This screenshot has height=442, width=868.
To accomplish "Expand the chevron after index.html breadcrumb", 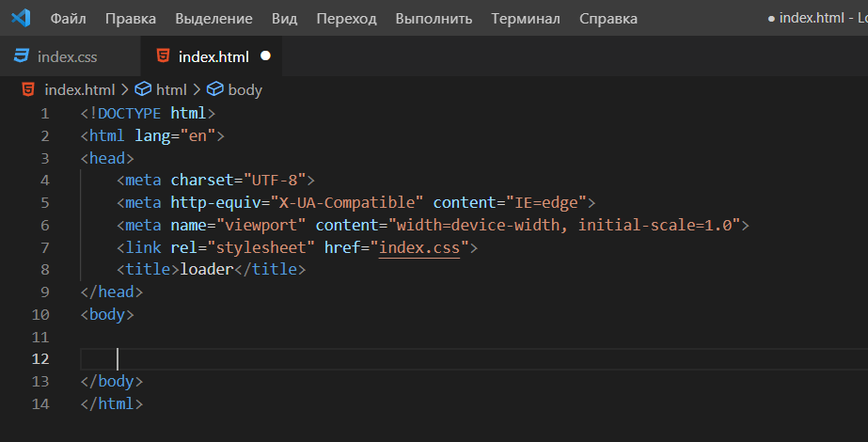I will click(124, 89).
